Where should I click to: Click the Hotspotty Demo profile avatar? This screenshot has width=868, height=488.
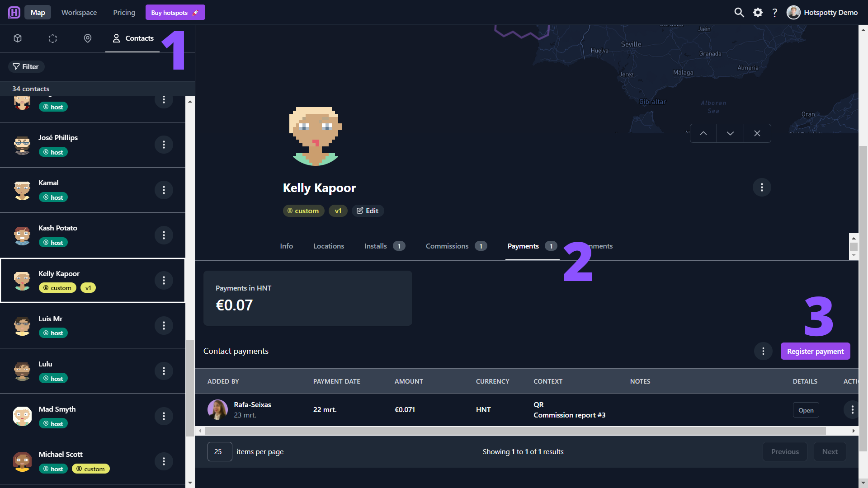pos(793,12)
